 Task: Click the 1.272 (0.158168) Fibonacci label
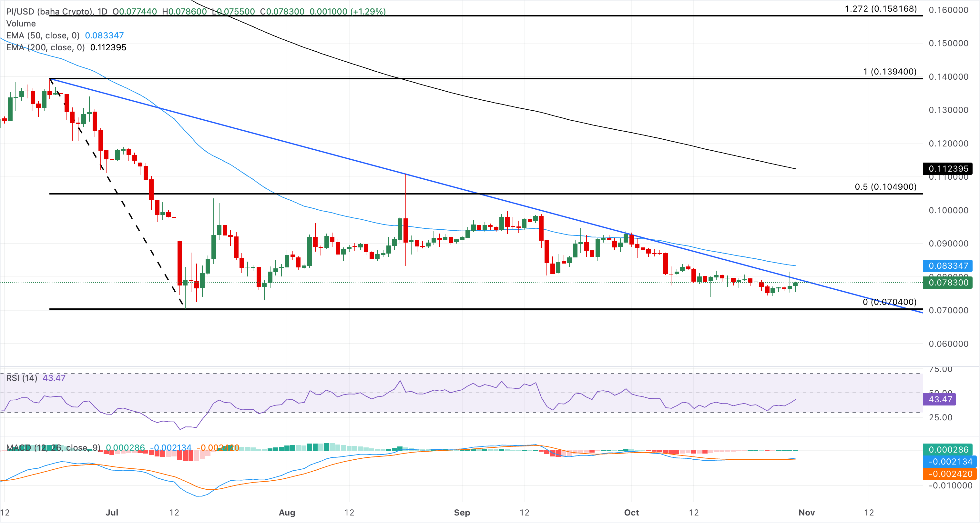tap(881, 9)
